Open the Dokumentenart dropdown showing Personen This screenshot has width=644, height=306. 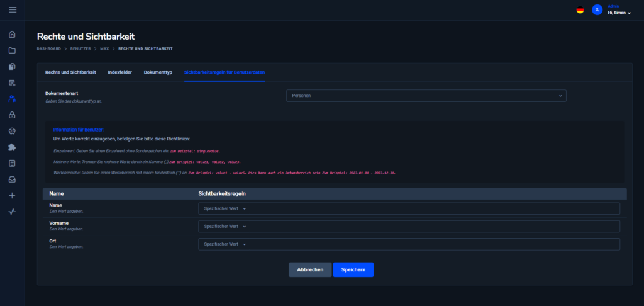click(x=426, y=96)
